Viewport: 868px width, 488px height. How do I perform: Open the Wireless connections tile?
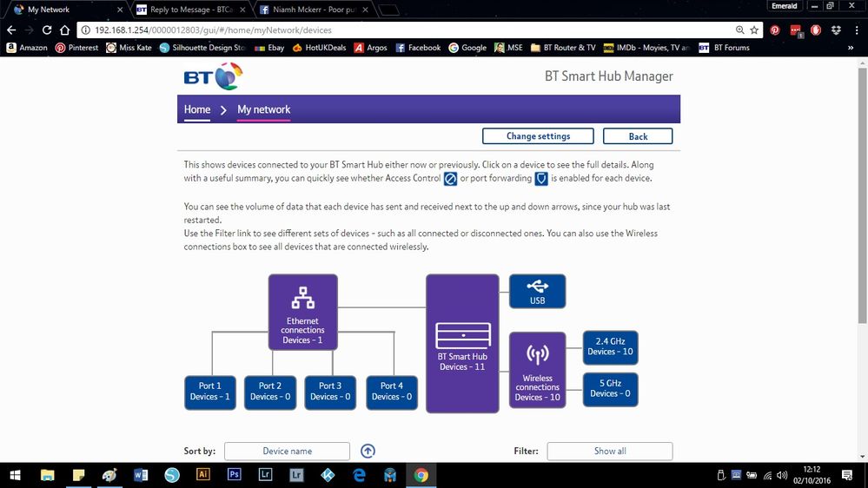point(538,370)
